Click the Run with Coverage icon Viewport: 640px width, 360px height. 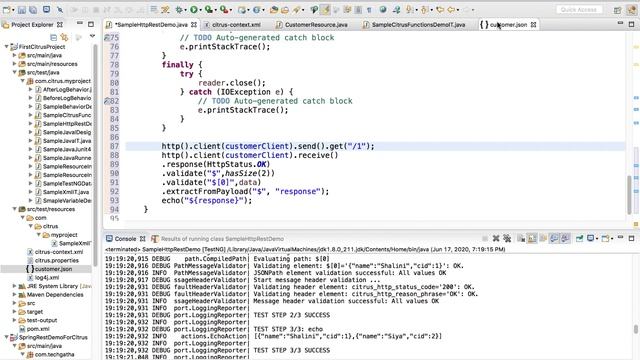(209, 9)
